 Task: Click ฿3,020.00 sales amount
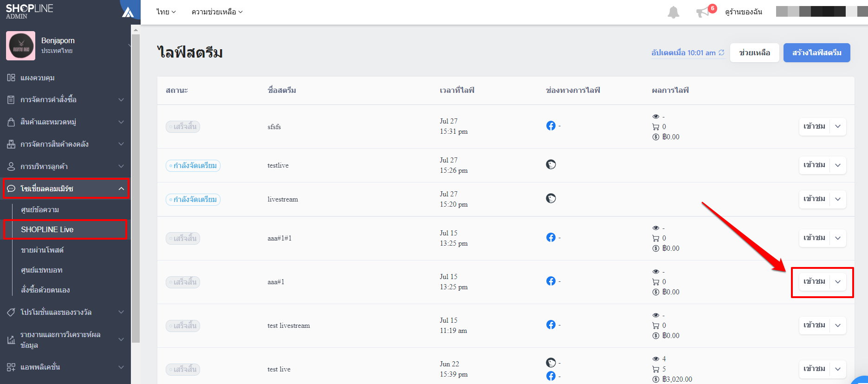tap(677, 379)
